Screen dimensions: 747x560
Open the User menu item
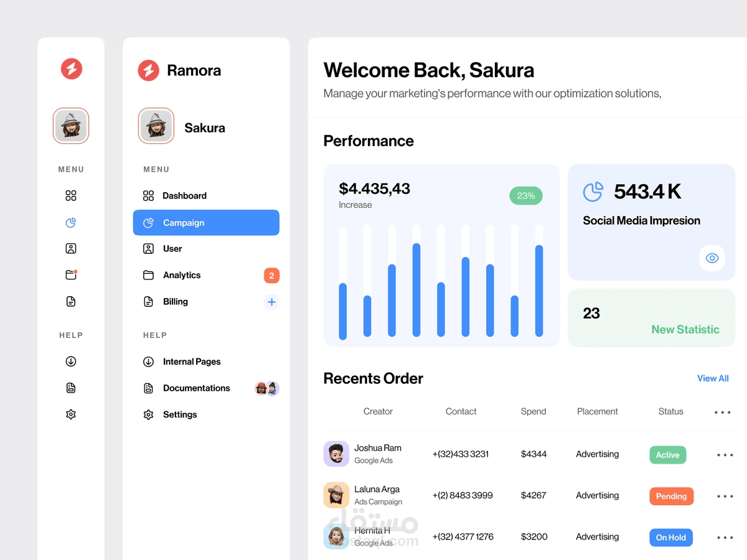coord(171,248)
